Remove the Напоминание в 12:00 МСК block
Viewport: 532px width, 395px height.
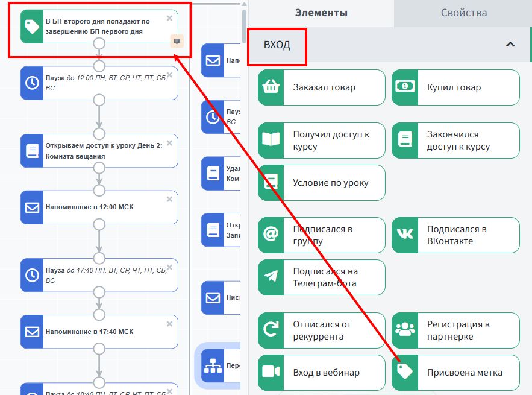point(169,200)
